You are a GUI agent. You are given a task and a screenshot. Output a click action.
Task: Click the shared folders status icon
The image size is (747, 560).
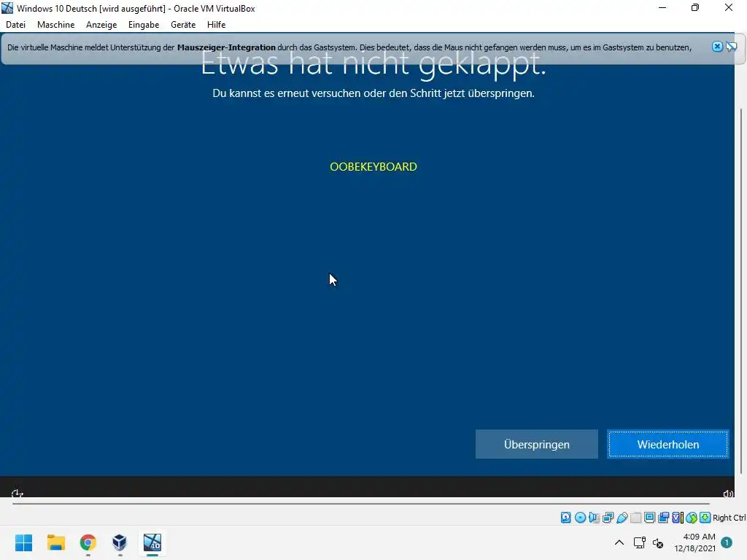pos(635,518)
